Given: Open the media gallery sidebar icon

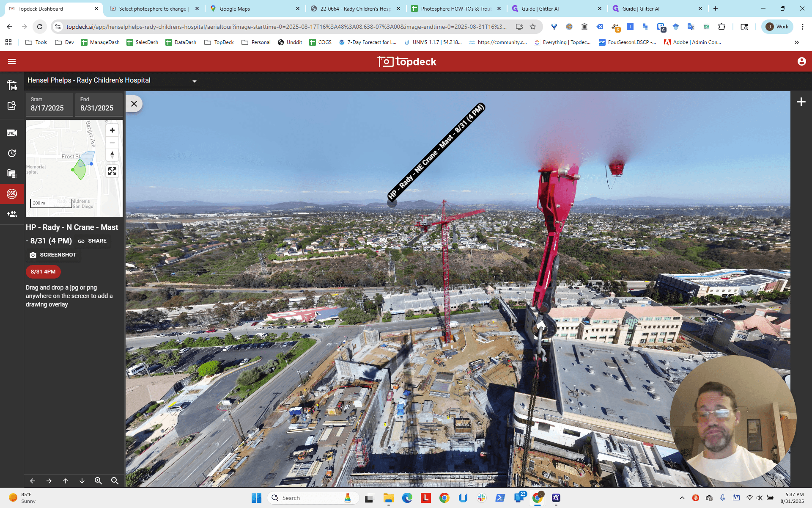Looking at the screenshot, I should click(12, 173).
